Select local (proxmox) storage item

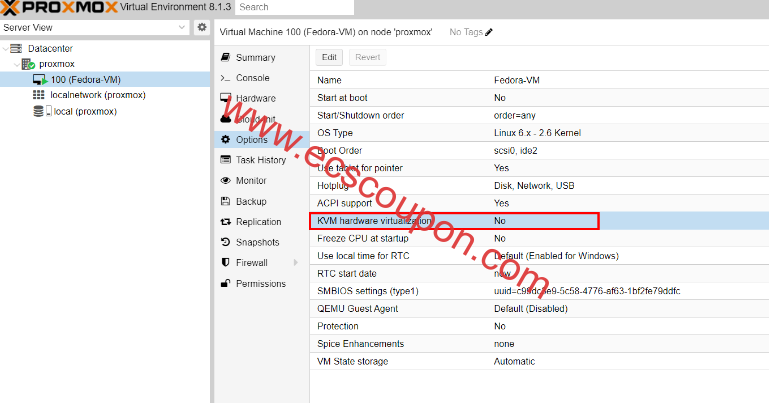click(x=85, y=111)
